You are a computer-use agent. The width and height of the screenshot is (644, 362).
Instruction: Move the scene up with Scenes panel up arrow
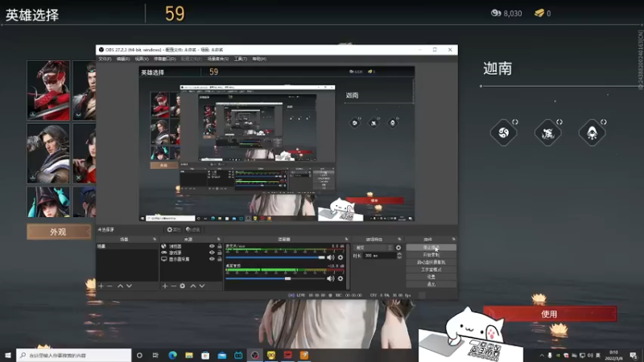point(120,286)
